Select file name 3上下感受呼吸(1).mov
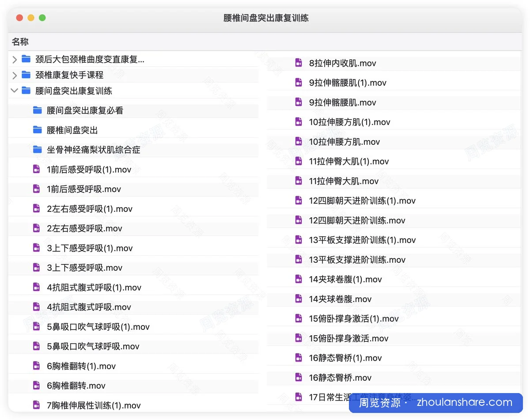 pos(90,248)
